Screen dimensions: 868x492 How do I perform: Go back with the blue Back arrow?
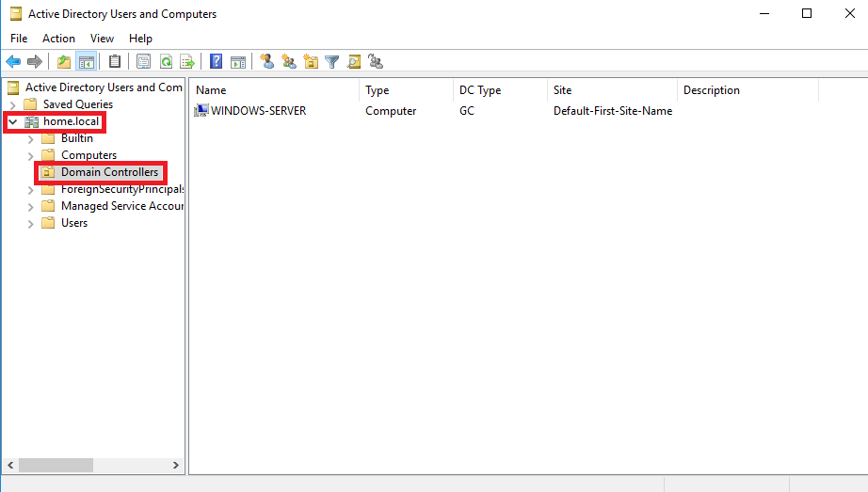pos(13,61)
